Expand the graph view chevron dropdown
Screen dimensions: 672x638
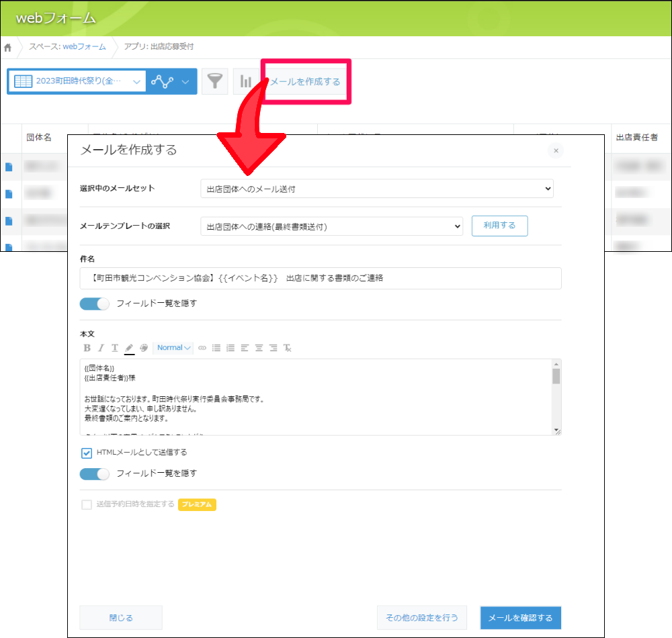coord(185,81)
